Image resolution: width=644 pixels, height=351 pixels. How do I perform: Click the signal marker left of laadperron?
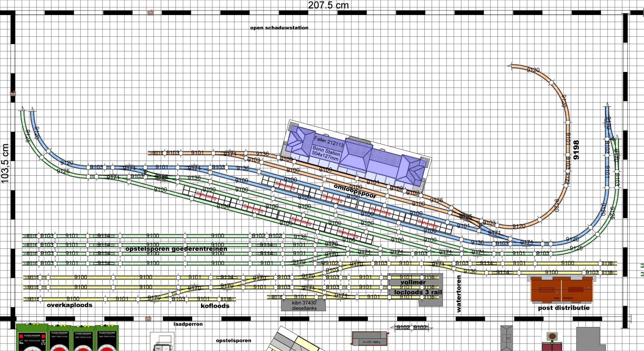pos(148,319)
